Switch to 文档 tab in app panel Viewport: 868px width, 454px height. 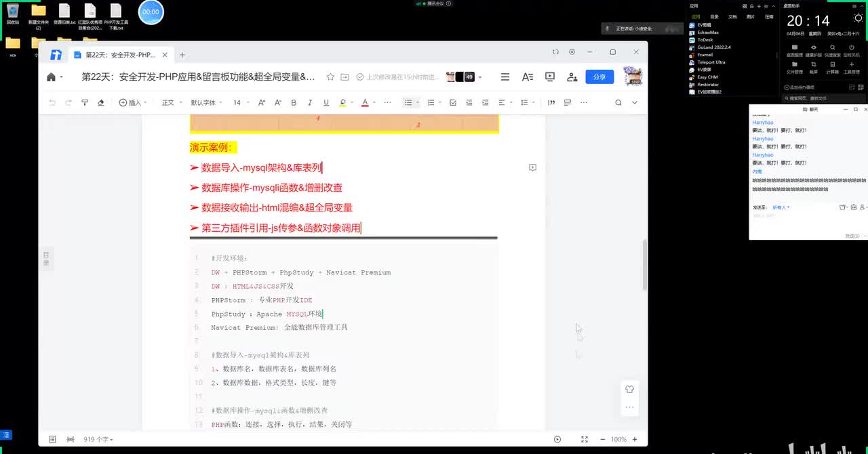coord(732,16)
